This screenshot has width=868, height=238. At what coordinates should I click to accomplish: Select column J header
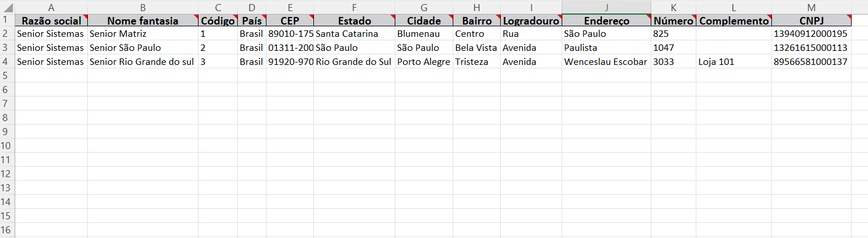click(x=606, y=7)
